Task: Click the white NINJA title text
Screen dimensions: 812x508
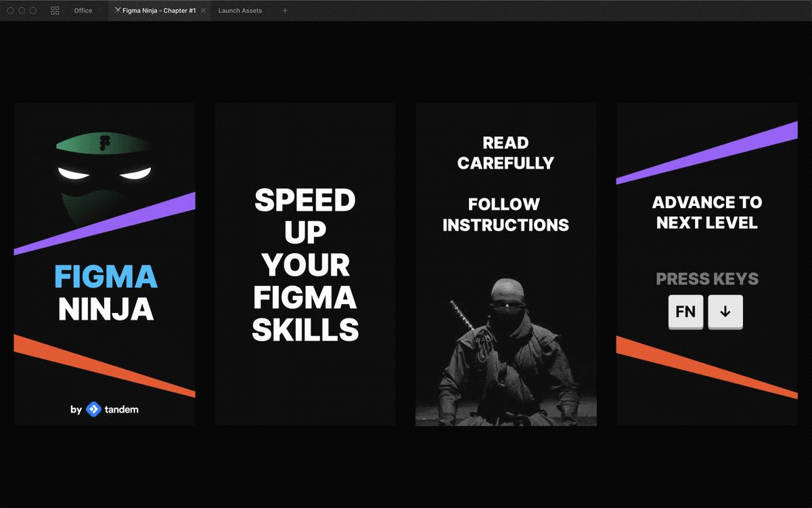Action: (106, 310)
